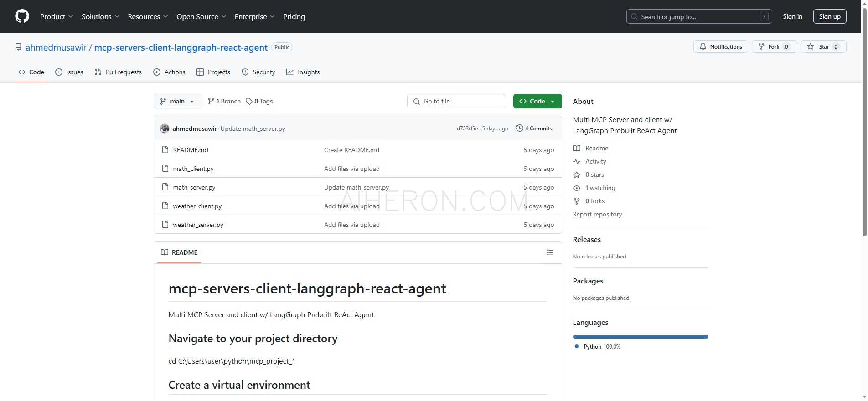Click the Sign up button
The width and height of the screenshot is (868, 401).
pos(830,16)
